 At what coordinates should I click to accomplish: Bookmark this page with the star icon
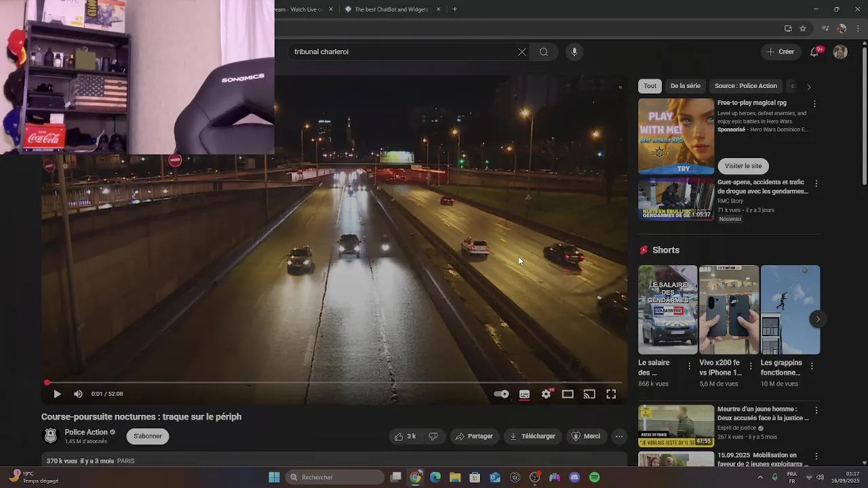pos(803,28)
